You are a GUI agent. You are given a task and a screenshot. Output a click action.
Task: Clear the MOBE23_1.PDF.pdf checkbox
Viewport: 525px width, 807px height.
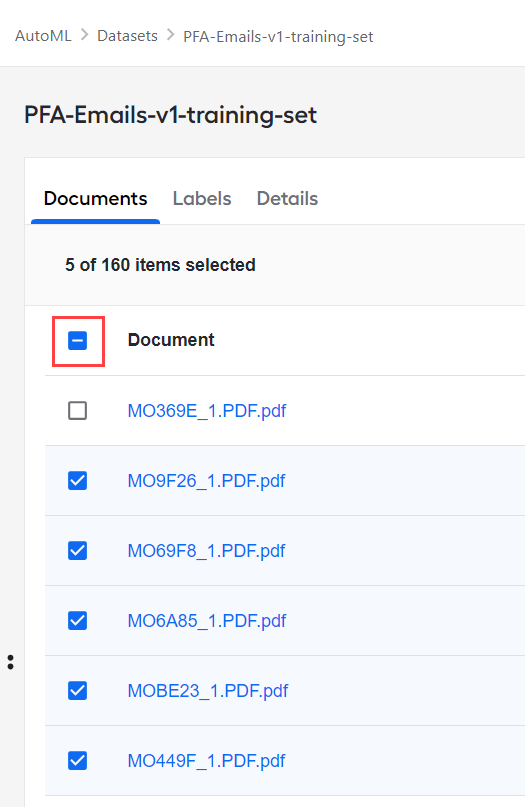tap(78, 691)
